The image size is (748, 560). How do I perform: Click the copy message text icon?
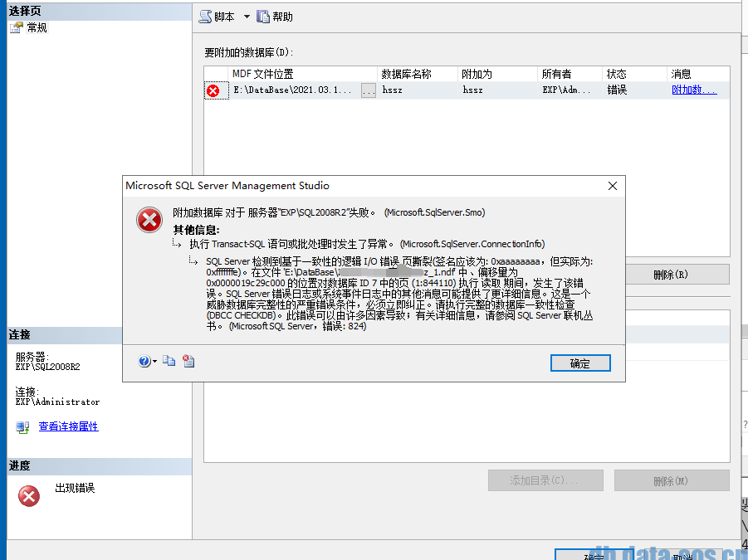[169, 361]
